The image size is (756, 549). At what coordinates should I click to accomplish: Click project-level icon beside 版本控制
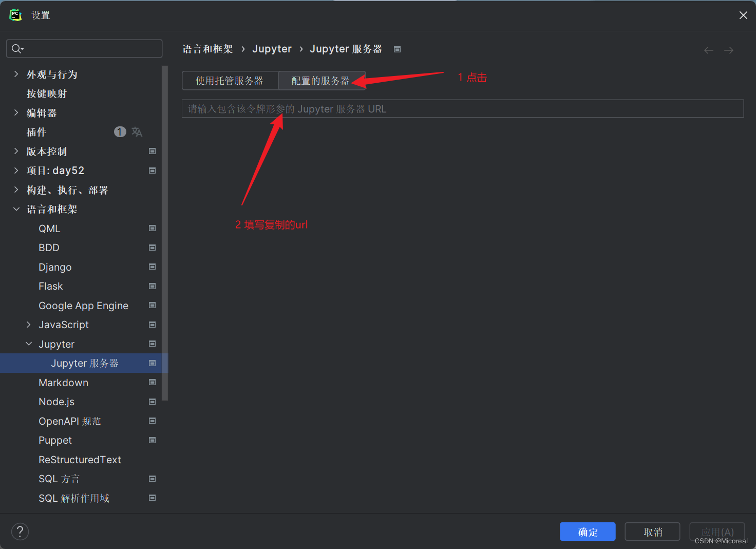point(152,151)
